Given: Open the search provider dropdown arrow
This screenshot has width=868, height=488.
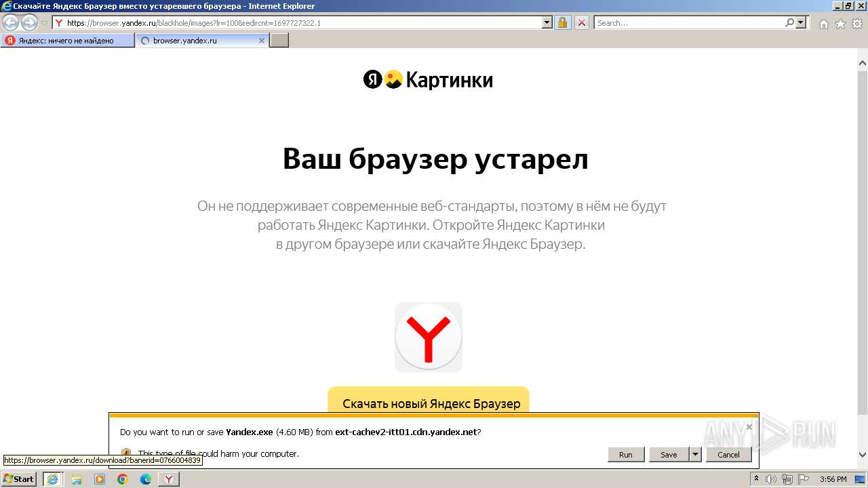Looking at the screenshot, I should [x=801, y=22].
